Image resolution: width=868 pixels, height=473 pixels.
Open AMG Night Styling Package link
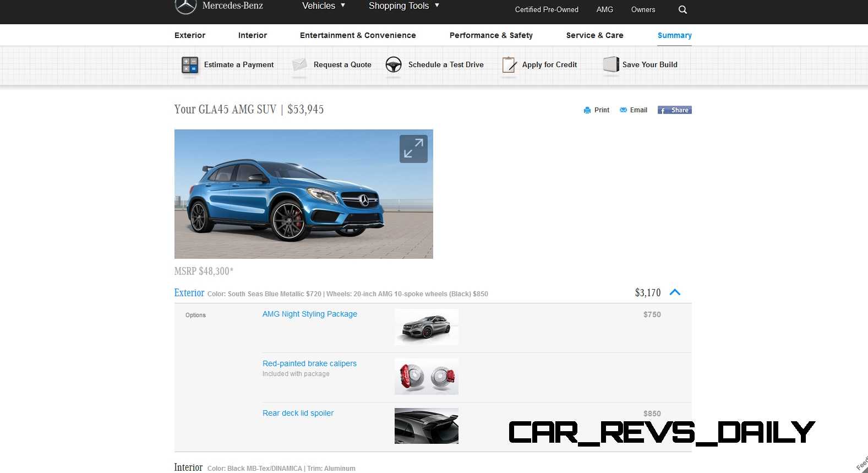coord(310,314)
